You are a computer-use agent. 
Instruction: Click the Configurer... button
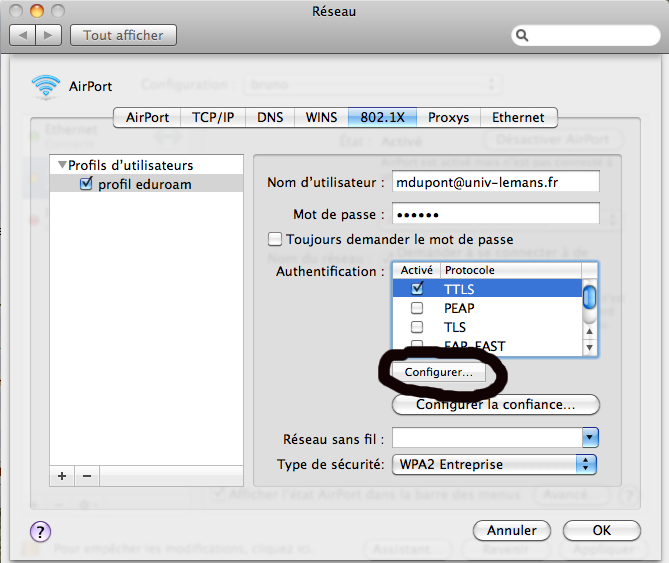(x=439, y=372)
